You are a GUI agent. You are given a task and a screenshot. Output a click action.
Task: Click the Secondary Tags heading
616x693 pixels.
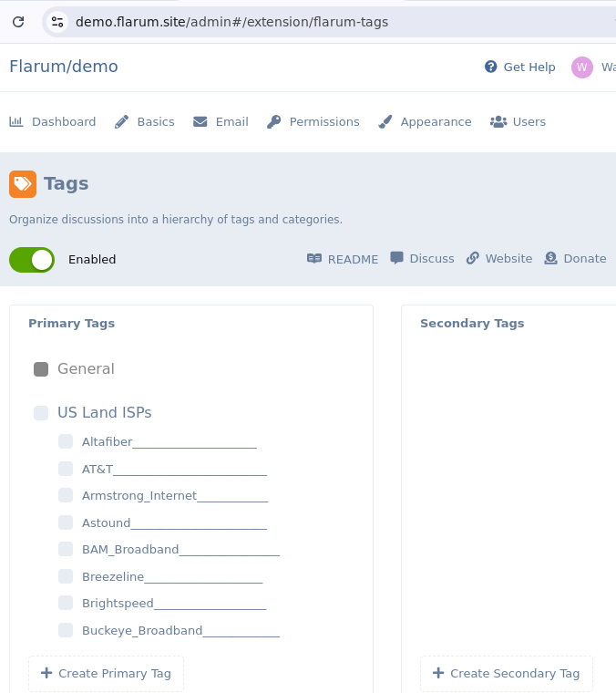(472, 324)
